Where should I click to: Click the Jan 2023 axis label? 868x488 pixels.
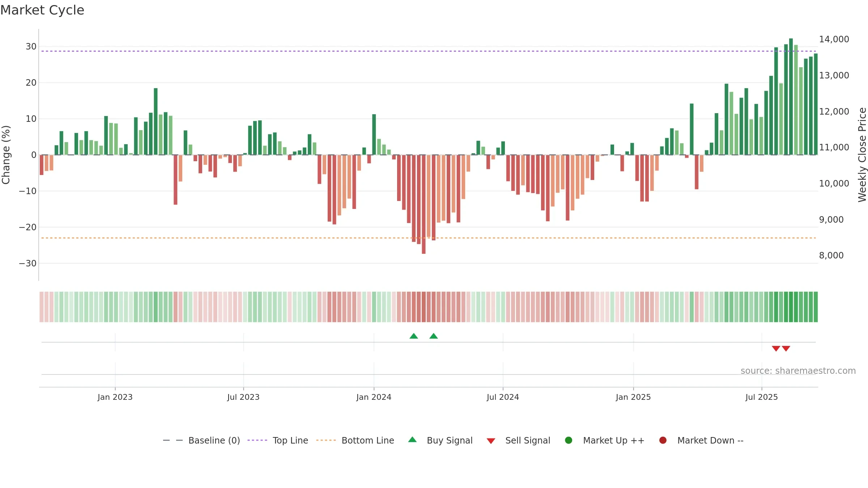coord(115,397)
